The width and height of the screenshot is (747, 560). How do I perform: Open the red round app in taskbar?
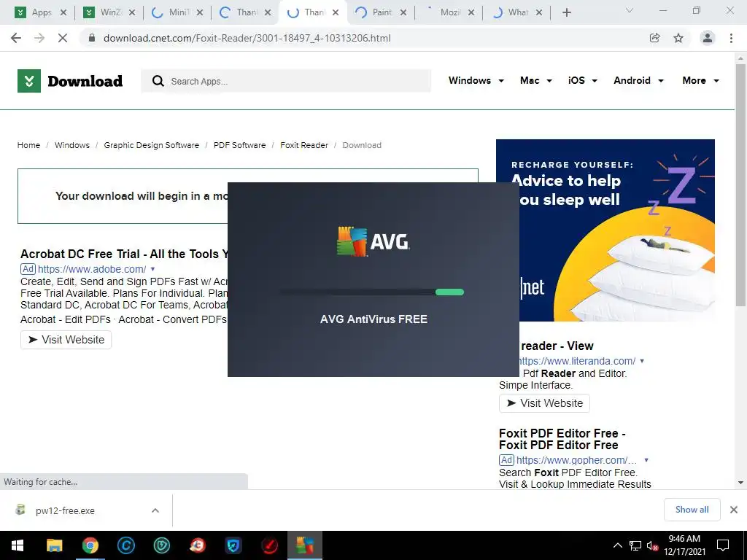pyautogui.click(x=197, y=545)
